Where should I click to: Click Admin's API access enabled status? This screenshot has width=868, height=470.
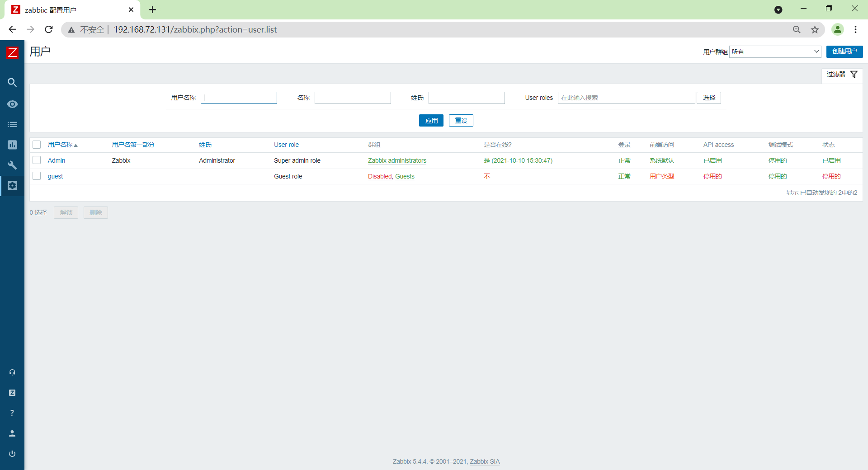click(x=712, y=160)
